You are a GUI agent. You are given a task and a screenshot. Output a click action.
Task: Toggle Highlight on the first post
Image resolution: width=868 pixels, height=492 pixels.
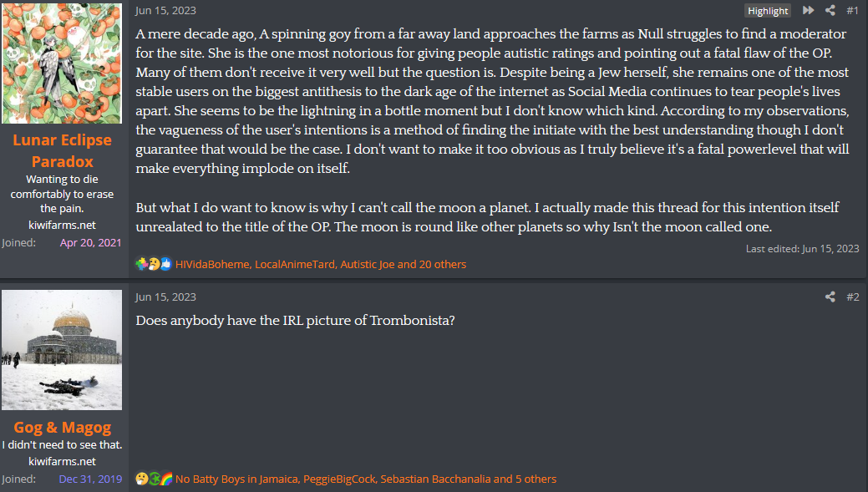(768, 11)
